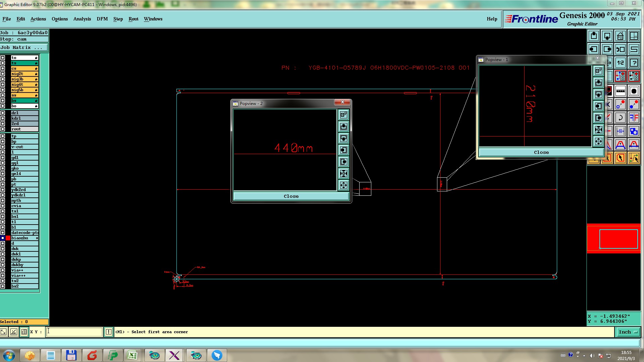Close the Popview 2 window with Close button

(x=291, y=196)
